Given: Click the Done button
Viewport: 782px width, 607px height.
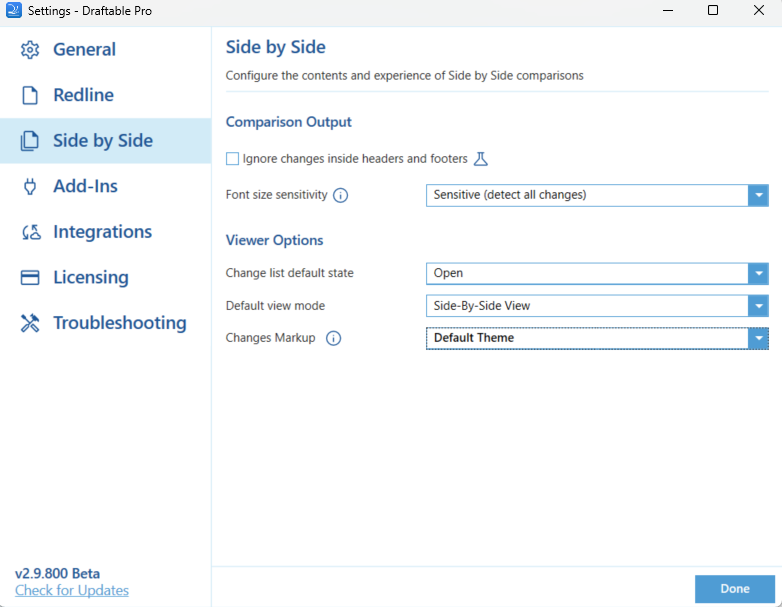Looking at the screenshot, I should coord(735,589).
